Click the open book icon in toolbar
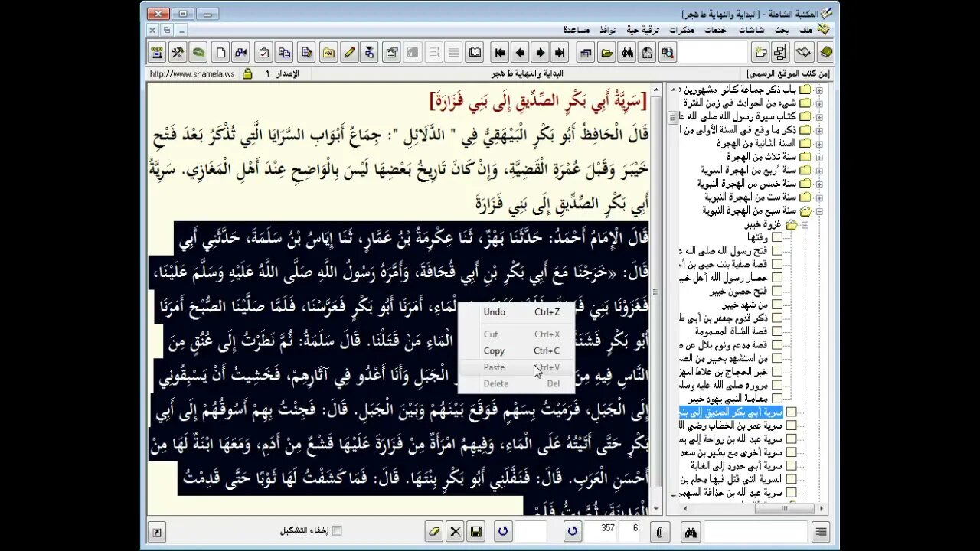The image size is (980, 551). 475,53
